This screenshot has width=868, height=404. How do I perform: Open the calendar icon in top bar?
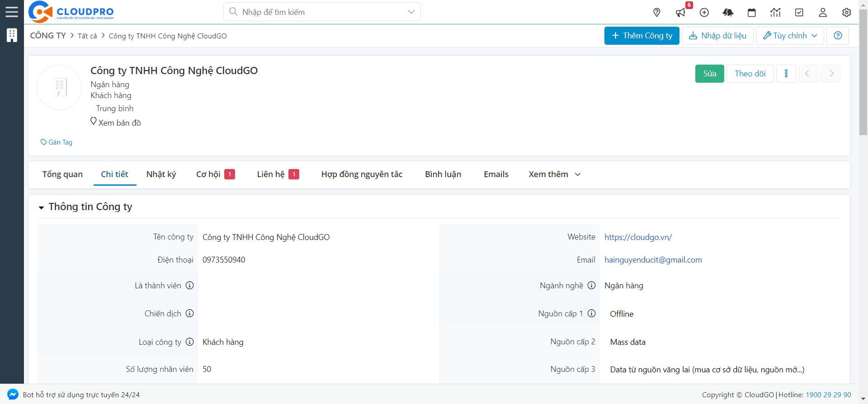coord(752,13)
